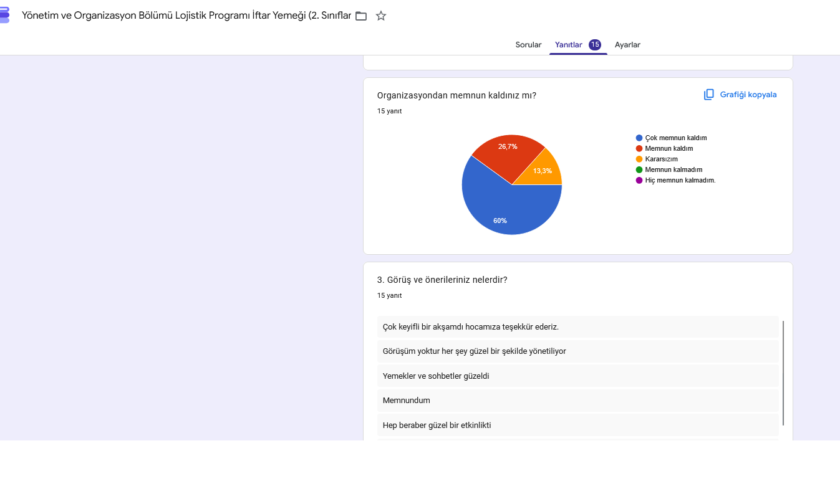
Task: Select the response 'Çok keyifli bir akşamdı hocamıza teşekkür ederiz.'
Action: click(578, 326)
